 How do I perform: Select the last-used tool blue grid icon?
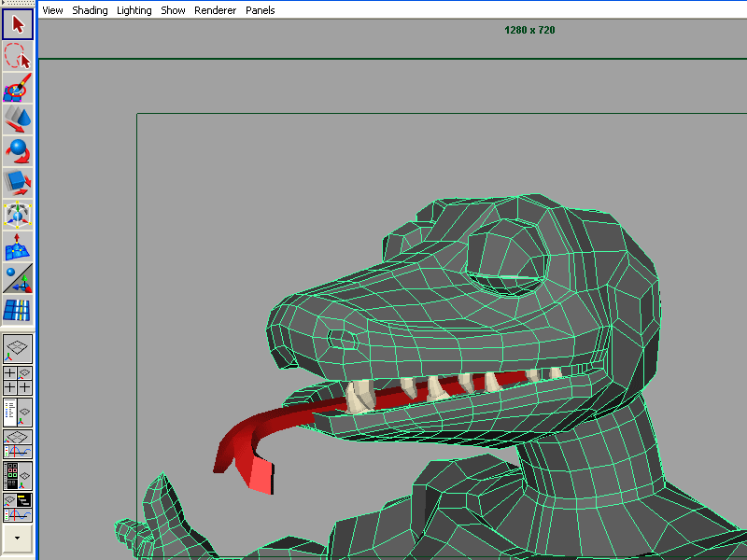click(18, 311)
